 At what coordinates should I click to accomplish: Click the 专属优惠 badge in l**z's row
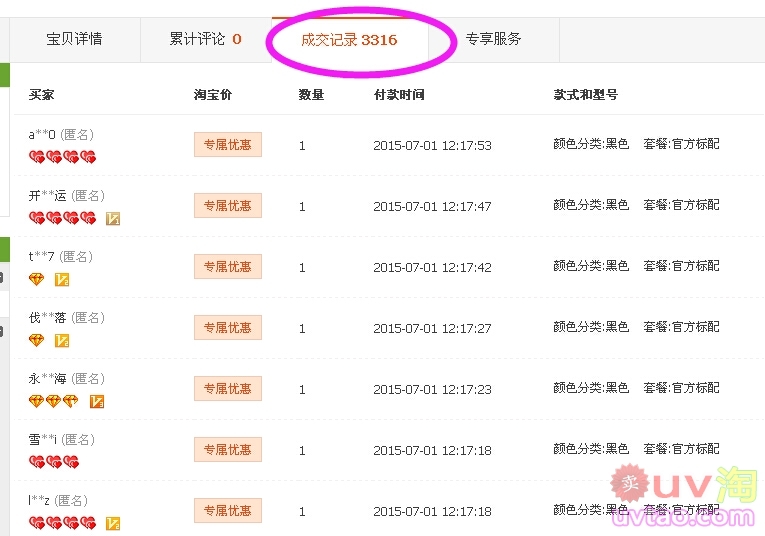[228, 511]
